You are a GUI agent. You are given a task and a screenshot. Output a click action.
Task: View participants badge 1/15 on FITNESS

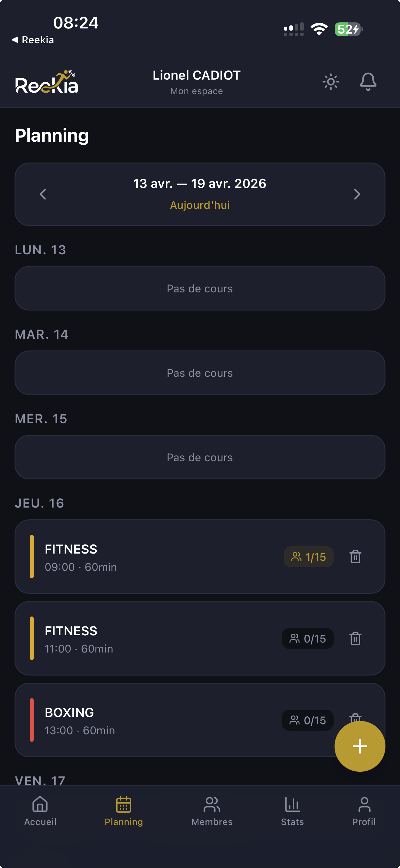click(x=308, y=557)
